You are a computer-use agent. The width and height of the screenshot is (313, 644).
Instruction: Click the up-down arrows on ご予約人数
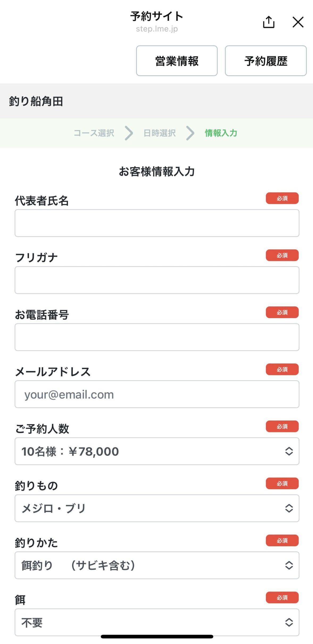[289, 451]
